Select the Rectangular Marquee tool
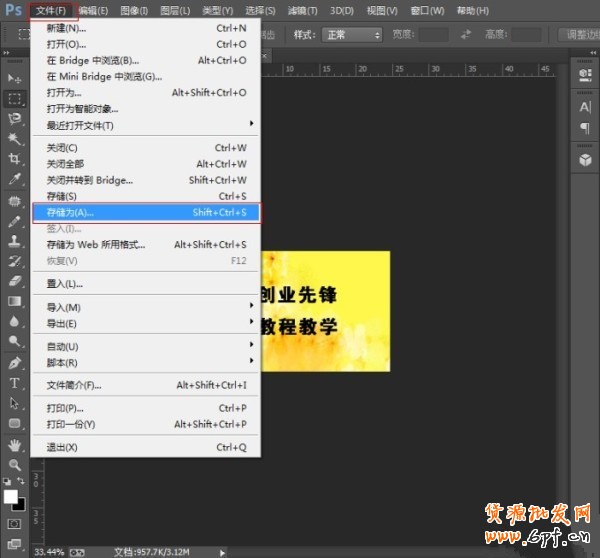 [x=15, y=99]
